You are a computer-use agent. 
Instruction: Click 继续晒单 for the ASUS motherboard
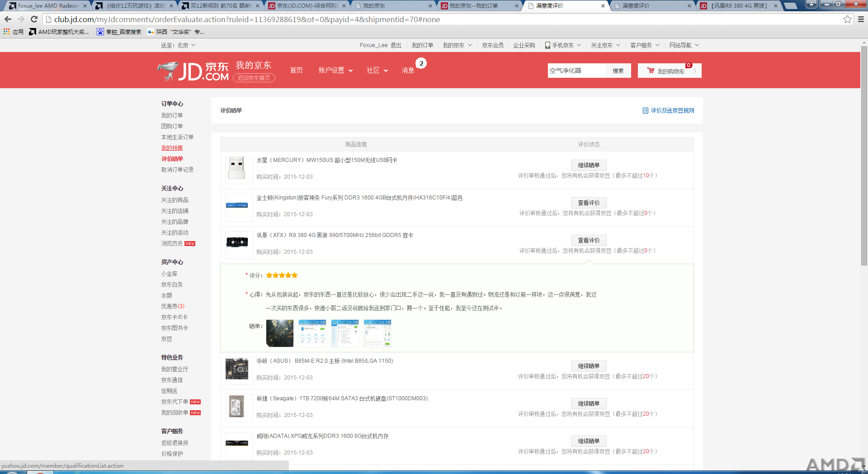[x=589, y=366]
